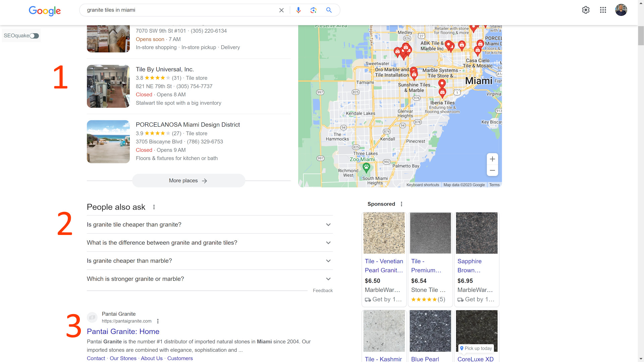Click the Google settings gear icon
Image resolution: width=644 pixels, height=362 pixels.
click(586, 10)
